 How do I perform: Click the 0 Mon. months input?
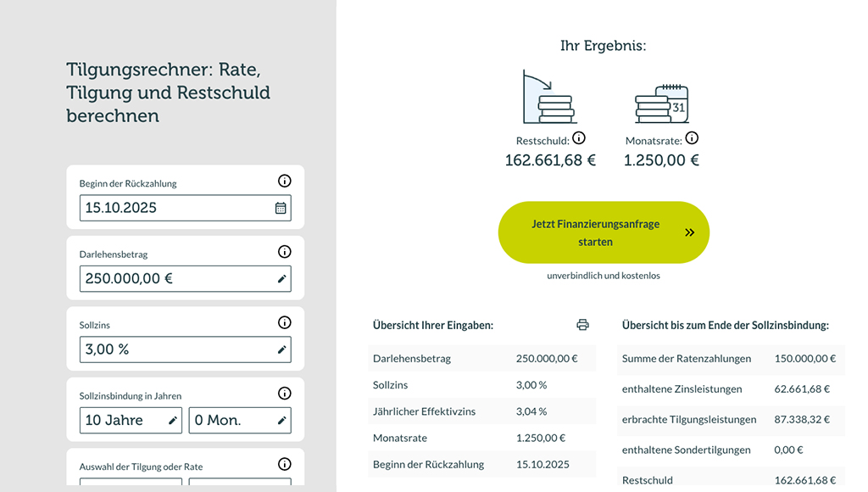click(x=229, y=421)
